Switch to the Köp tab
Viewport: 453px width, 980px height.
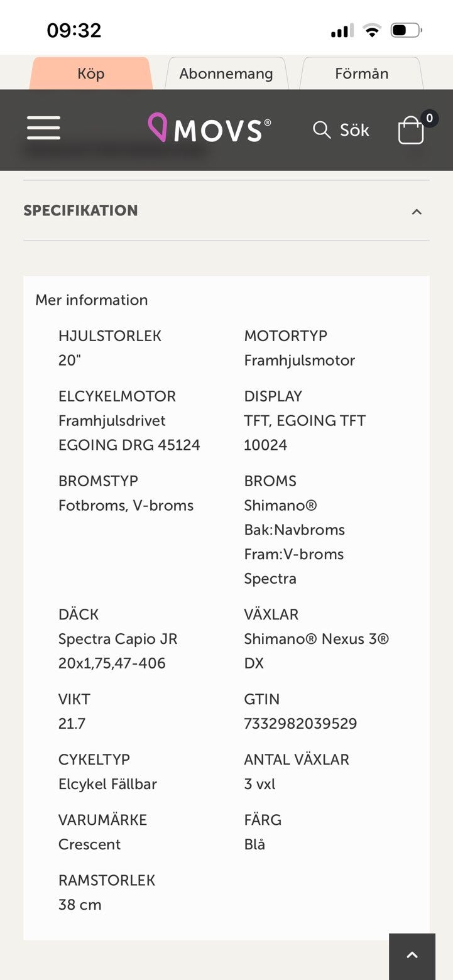pyautogui.click(x=90, y=73)
